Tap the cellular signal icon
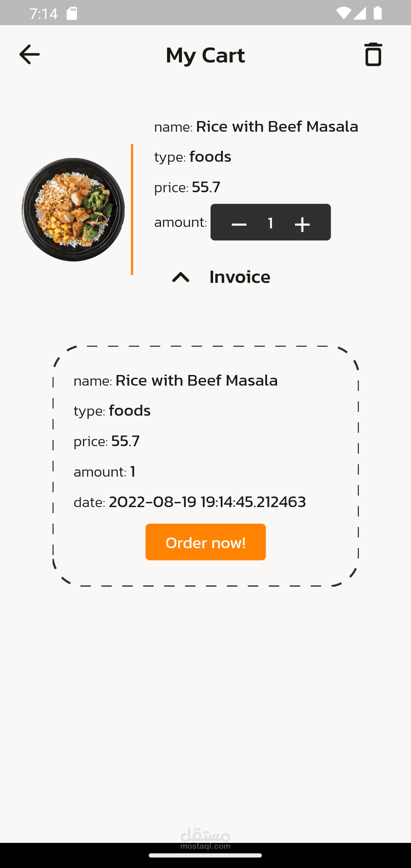Image resolution: width=411 pixels, height=868 pixels. pyautogui.click(x=360, y=14)
